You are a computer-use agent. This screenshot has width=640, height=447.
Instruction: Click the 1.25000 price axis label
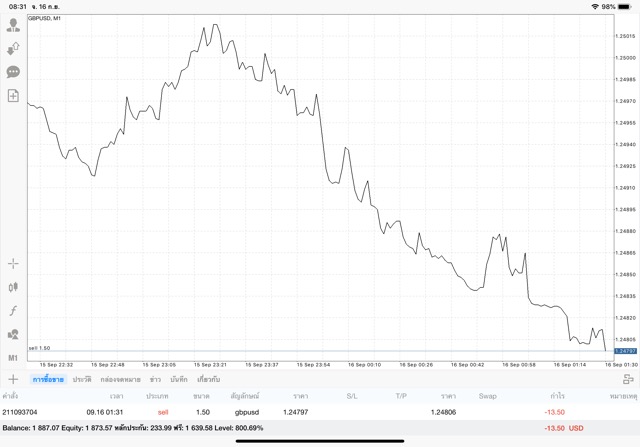(625, 58)
